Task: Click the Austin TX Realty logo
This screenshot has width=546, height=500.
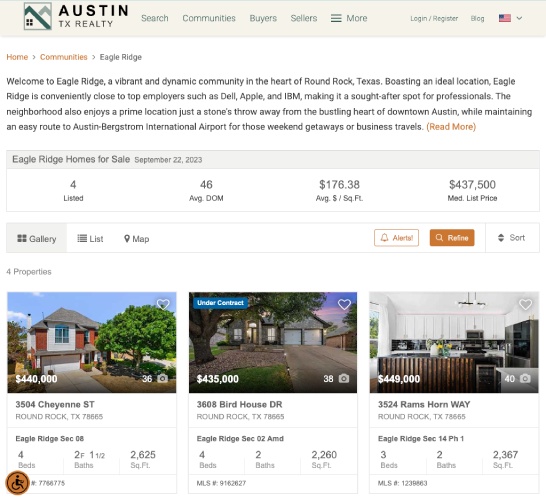Action: pos(76,16)
